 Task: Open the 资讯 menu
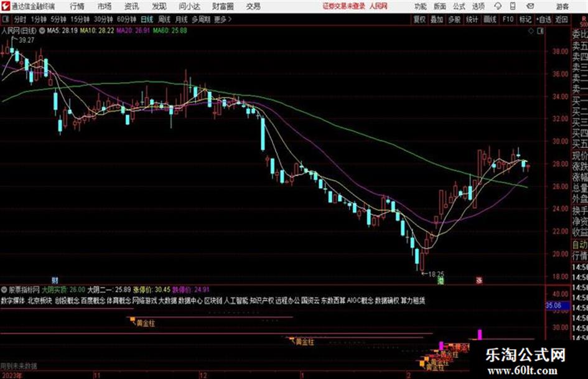[x=132, y=6]
